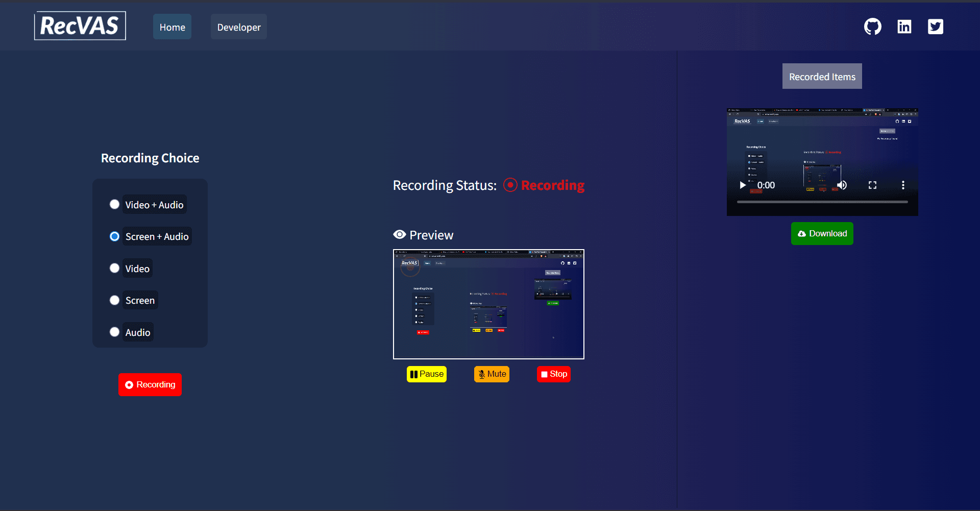Enter fullscreen on the recorded video
980x511 pixels.
[x=872, y=185]
